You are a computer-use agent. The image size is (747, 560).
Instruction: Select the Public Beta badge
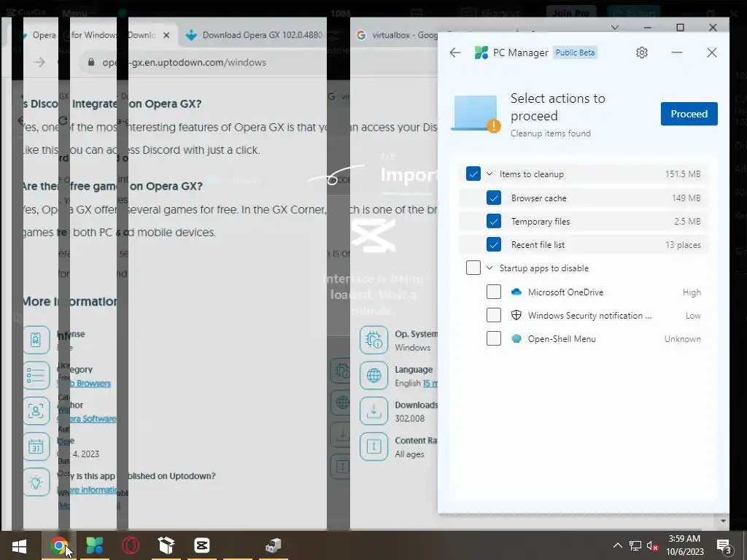tap(575, 52)
